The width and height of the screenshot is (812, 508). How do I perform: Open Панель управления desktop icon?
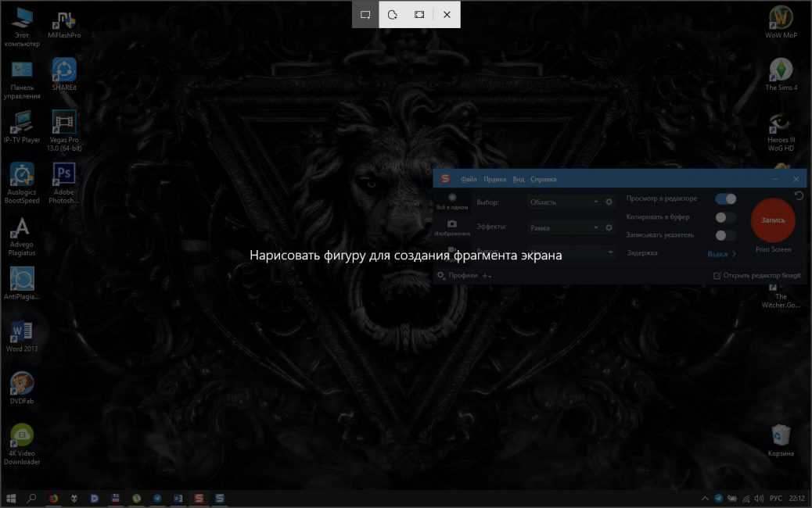tap(22, 80)
